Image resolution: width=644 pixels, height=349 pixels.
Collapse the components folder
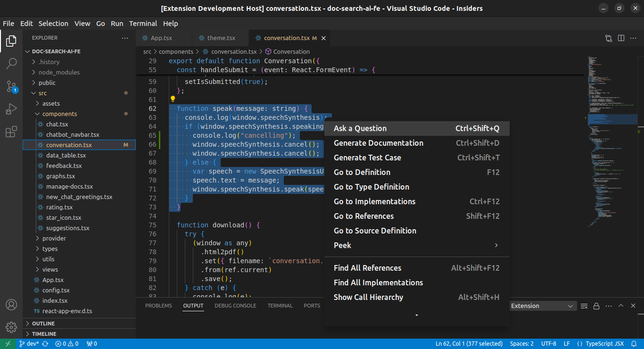(59, 114)
